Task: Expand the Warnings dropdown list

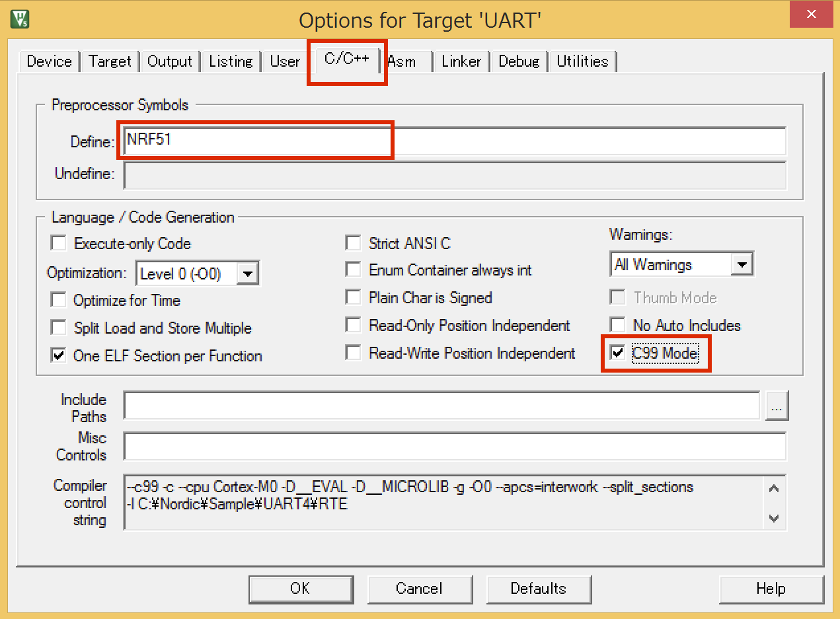Action: pyautogui.click(x=742, y=266)
